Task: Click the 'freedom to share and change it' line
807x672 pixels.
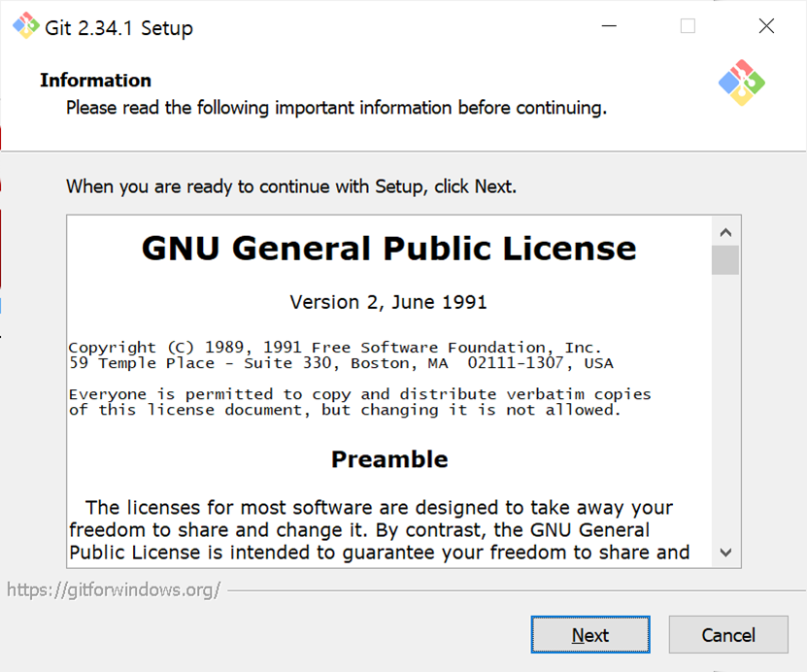Action: coord(359,530)
